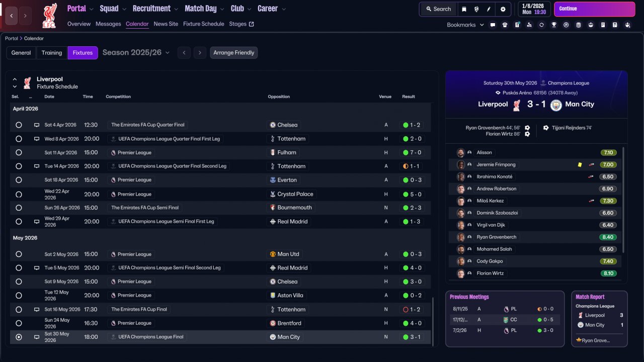
Task: Select radio button for Brentford fixture
Action: (x=19, y=323)
